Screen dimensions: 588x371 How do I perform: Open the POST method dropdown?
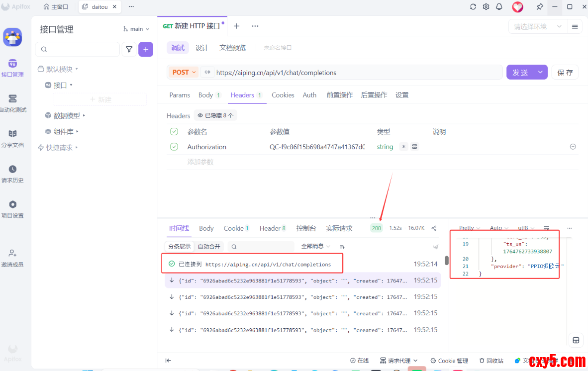pyautogui.click(x=184, y=72)
